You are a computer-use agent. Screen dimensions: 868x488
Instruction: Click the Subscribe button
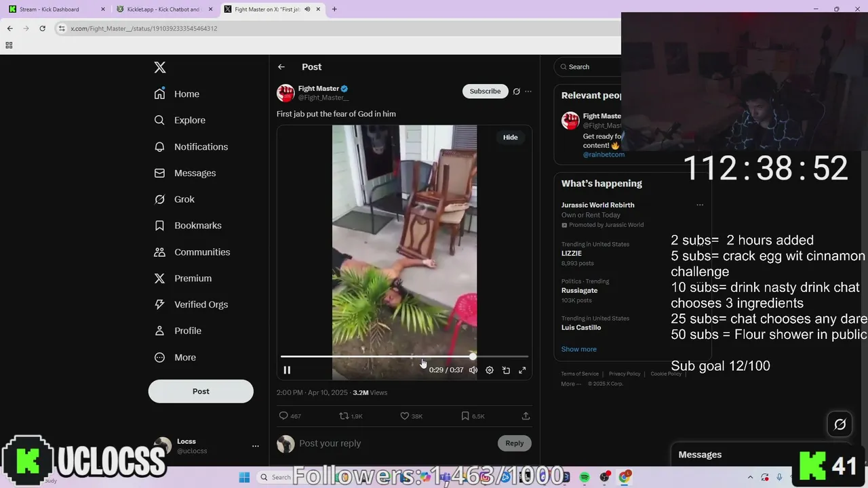[485, 91]
